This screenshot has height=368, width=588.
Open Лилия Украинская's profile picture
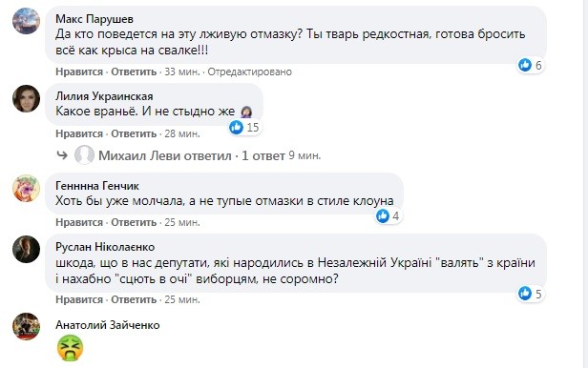(26, 98)
